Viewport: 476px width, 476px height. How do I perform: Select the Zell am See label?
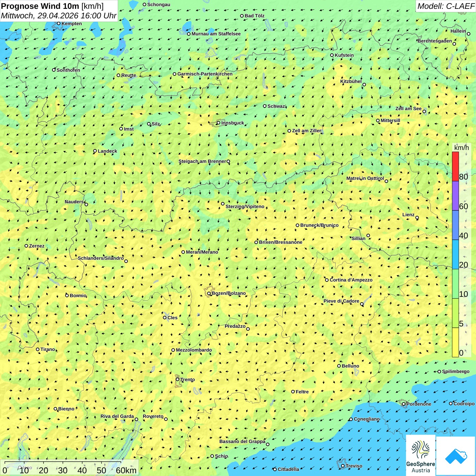(408, 108)
